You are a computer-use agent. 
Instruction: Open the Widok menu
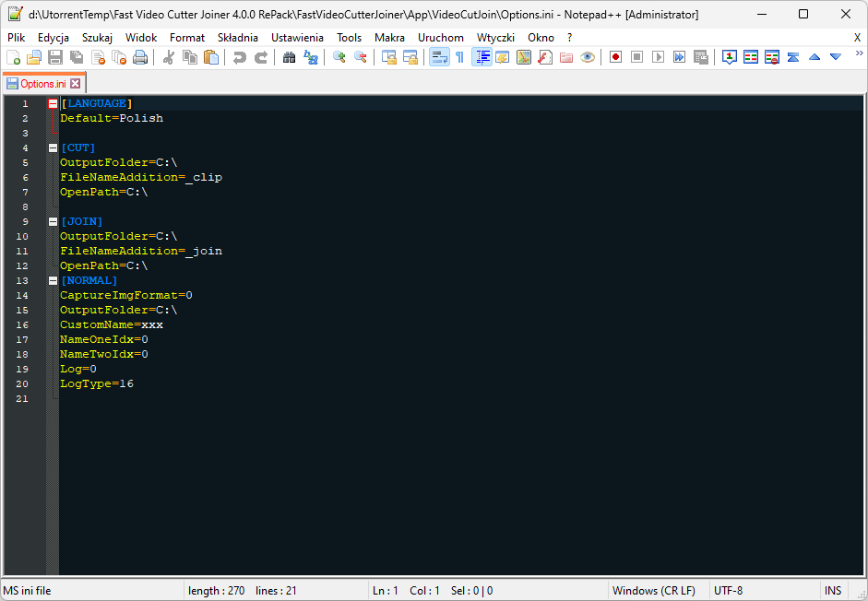(141, 38)
